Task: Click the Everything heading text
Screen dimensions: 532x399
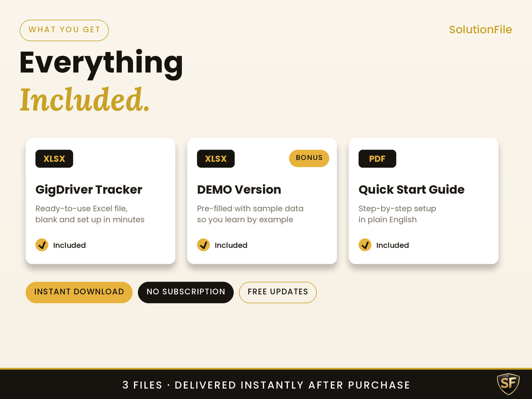Action: (101, 63)
